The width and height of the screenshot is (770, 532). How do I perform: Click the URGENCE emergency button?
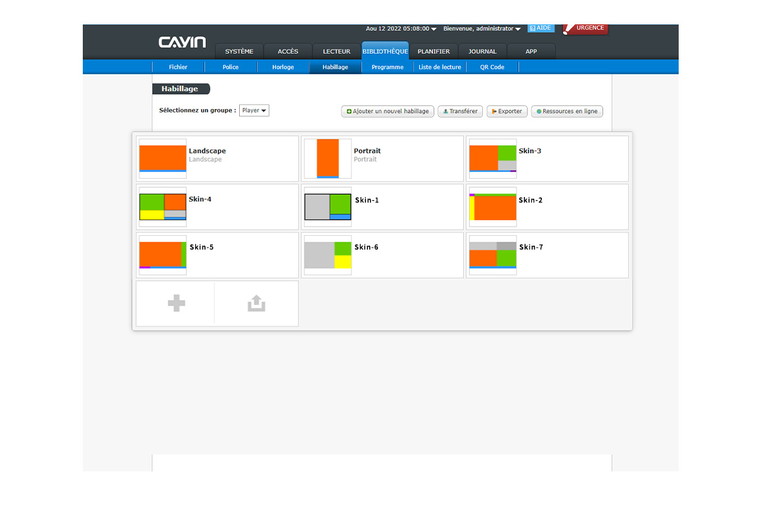pos(585,28)
